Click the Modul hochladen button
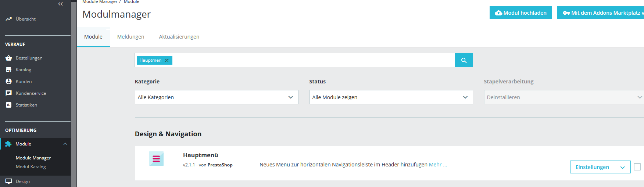Viewport: 644px width, 187px height. 520,13
